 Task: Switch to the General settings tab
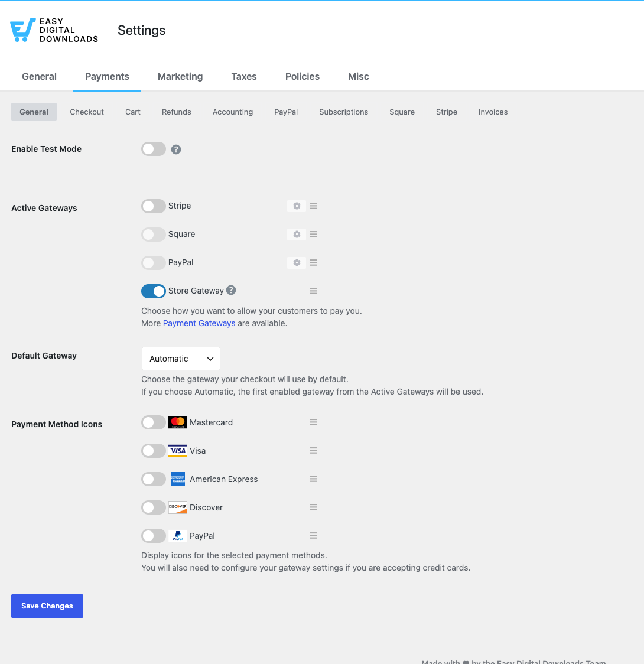pyautogui.click(x=40, y=76)
